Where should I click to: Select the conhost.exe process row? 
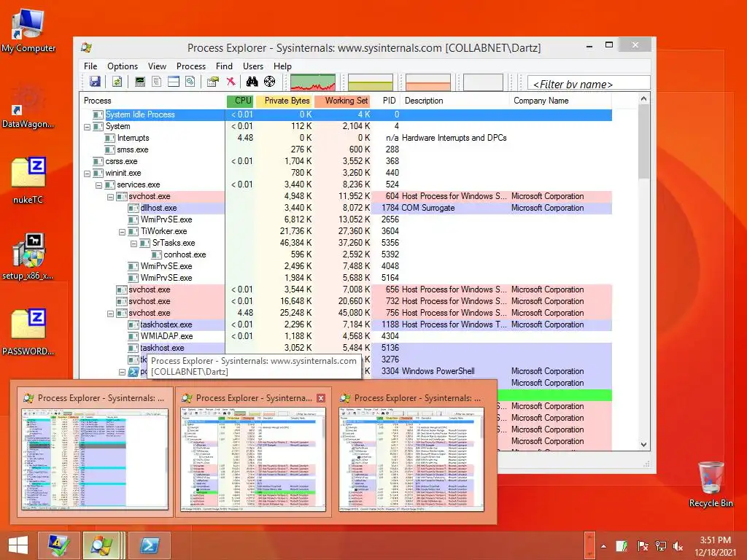346,254
